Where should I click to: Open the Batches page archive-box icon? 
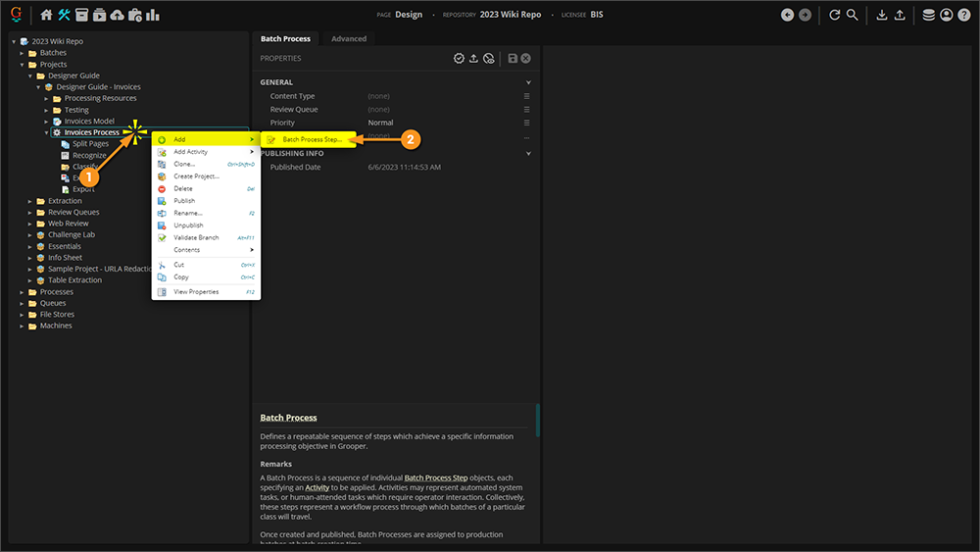82,15
